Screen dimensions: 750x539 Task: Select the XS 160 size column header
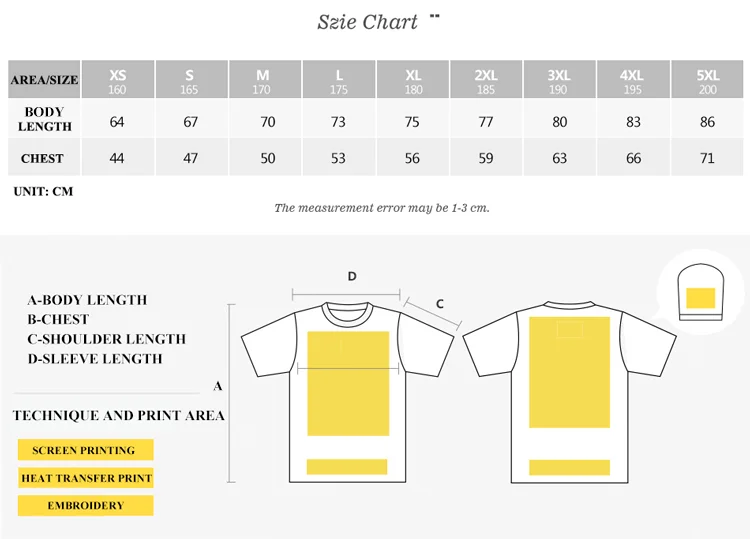[118, 79]
